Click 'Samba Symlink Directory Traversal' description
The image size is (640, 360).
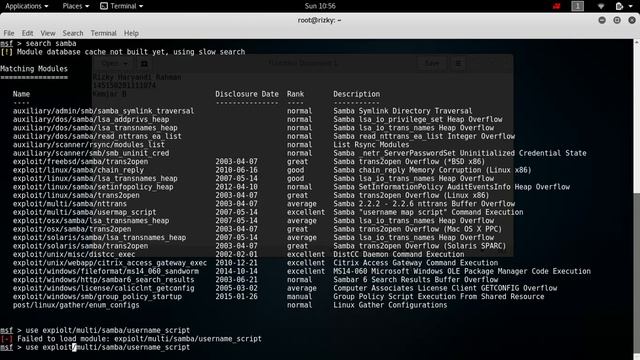pos(402,111)
